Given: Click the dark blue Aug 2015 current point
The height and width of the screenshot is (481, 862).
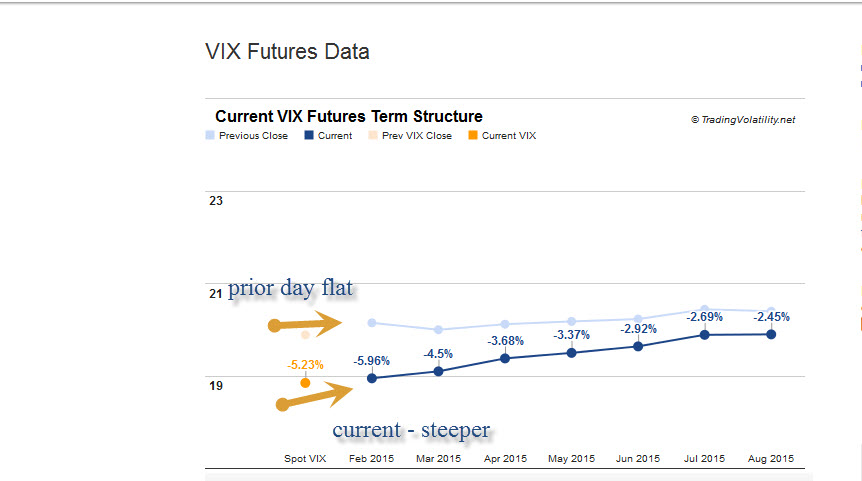Looking at the screenshot, I should (771, 334).
